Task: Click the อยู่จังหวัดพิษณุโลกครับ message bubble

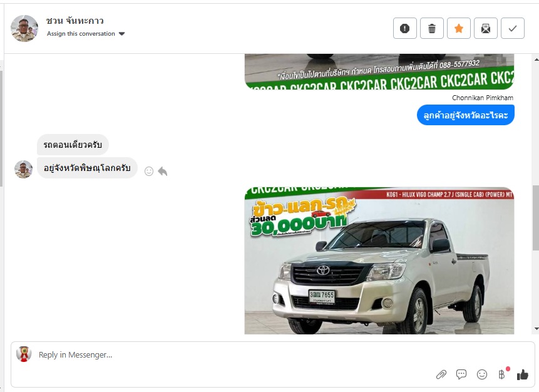Action: [x=87, y=168]
